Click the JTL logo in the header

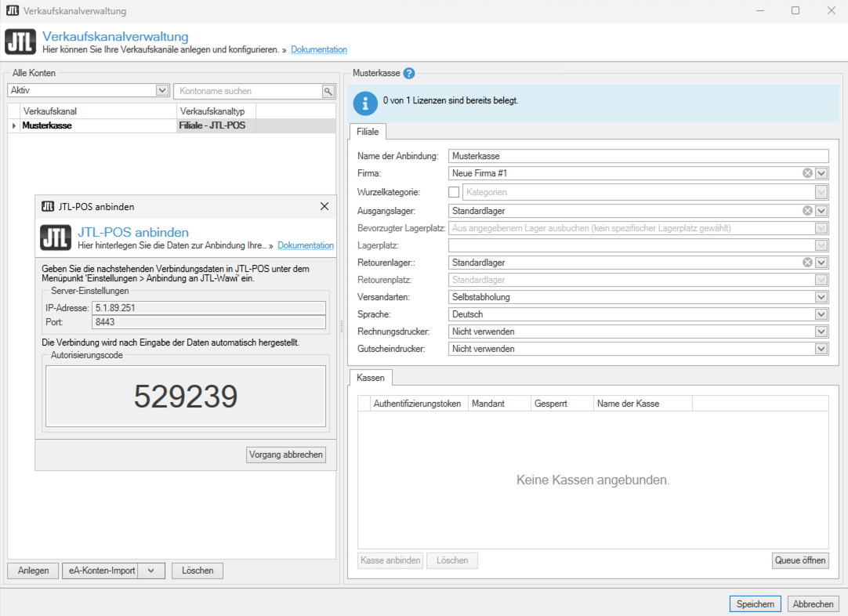pyautogui.click(x=20, y=42)
